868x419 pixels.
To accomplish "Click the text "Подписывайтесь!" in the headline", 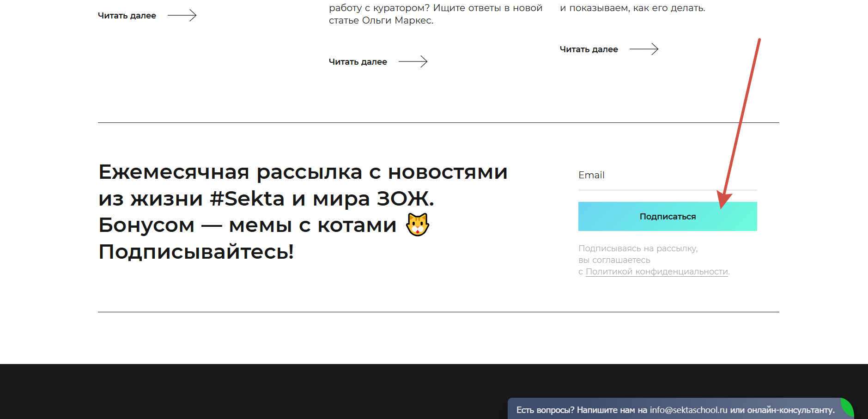I will click(x=196, y=252).
